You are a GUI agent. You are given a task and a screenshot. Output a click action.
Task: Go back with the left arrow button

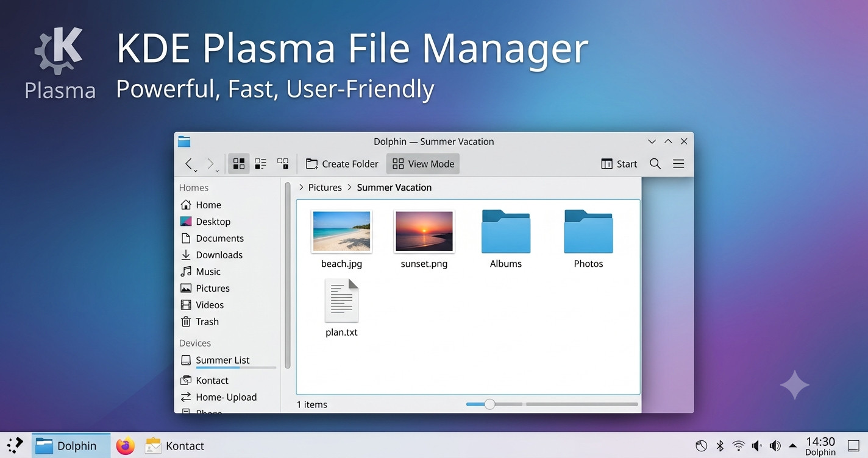pos(188,163)
